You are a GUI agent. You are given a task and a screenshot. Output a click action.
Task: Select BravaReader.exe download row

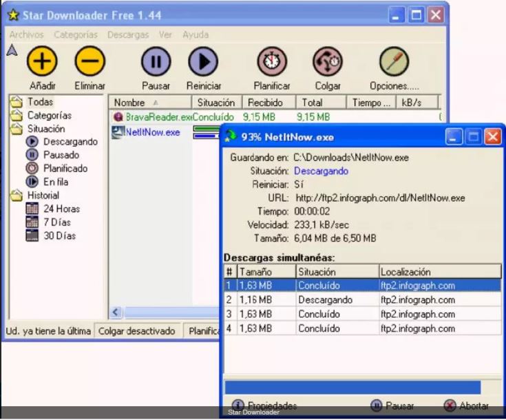tap(277, 117)
